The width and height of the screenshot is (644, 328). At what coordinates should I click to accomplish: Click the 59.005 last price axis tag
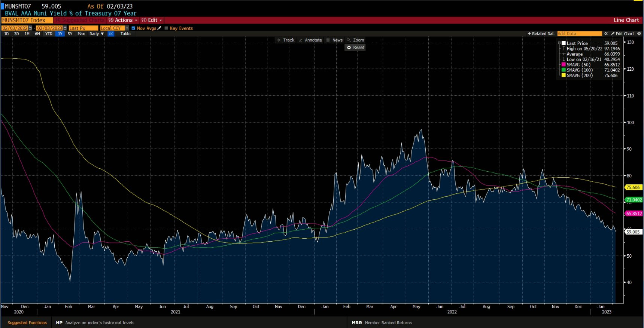tap(633, 232)
